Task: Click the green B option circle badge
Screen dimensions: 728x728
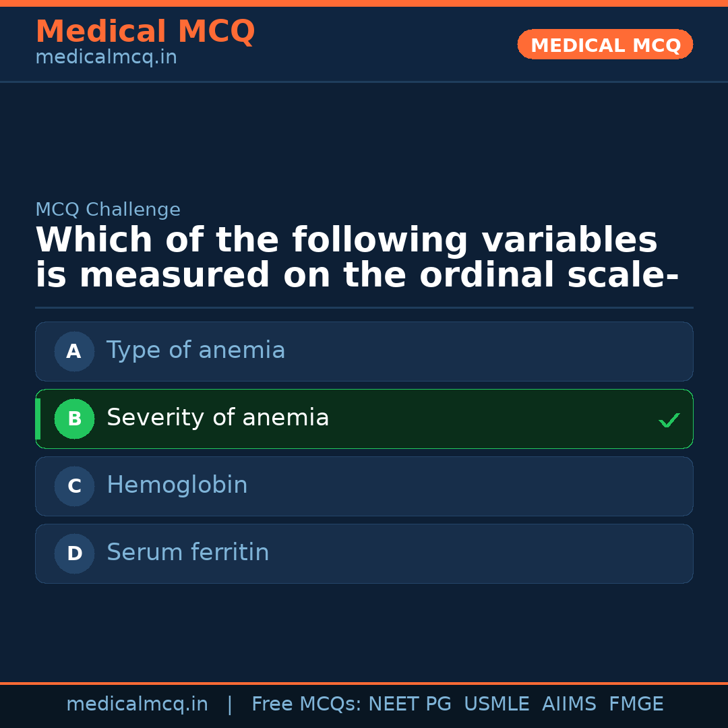Action: pyautogui.click(x=74, y=419)
